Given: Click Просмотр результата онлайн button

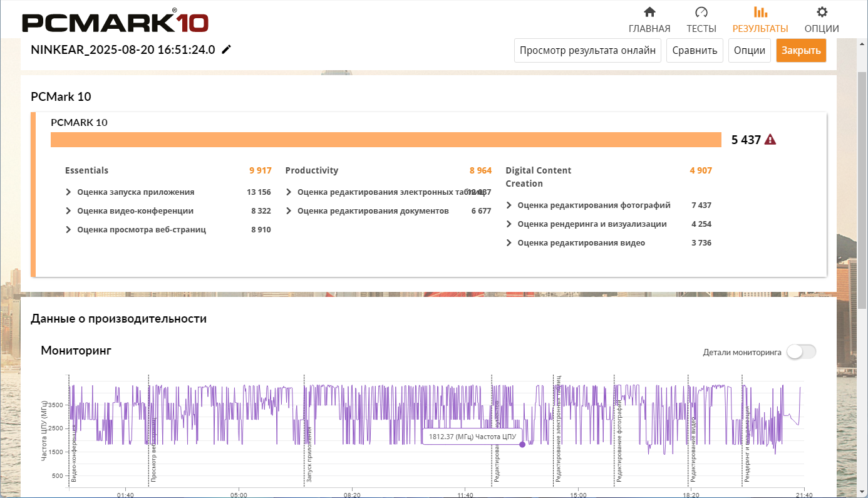Looking at the screenshot, I should click(x=588, y=51).
